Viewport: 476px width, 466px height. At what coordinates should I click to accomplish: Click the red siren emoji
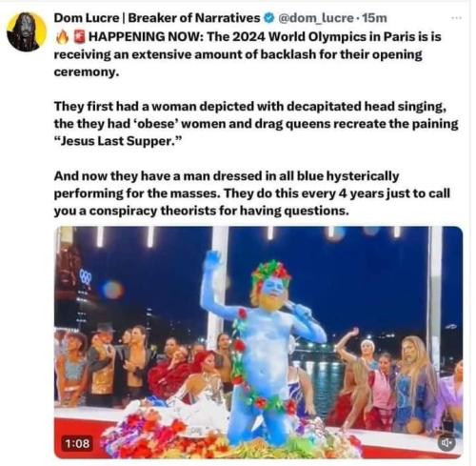[x=80, y=37]
